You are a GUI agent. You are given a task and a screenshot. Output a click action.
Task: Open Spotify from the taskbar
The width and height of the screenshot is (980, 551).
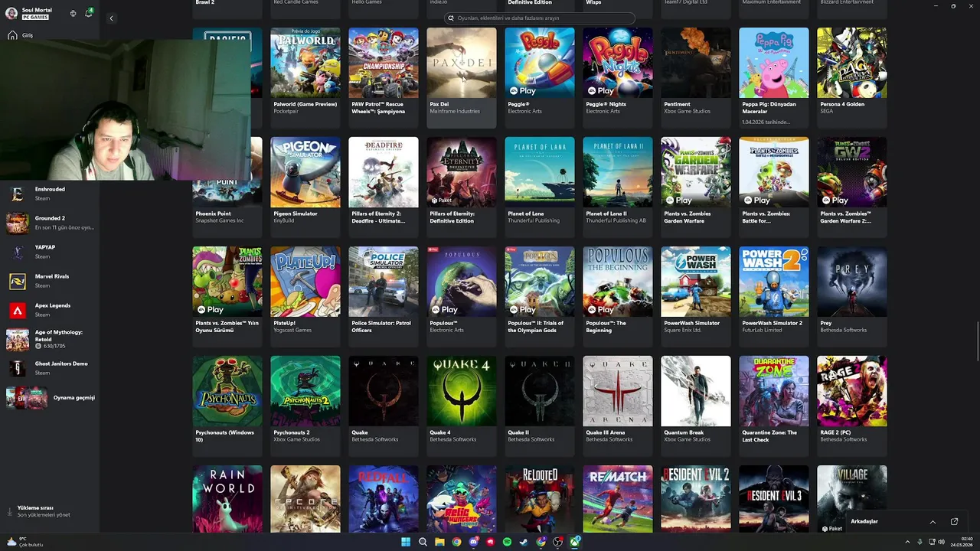(x=507, y=542)
